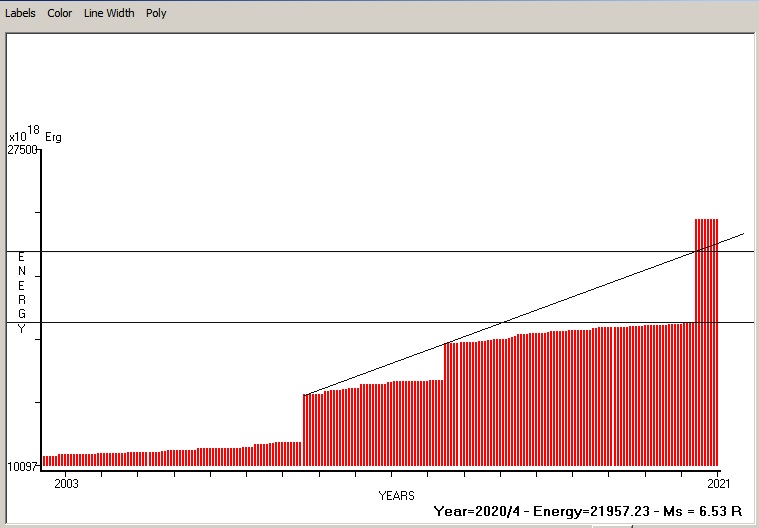759x528 pixels.
Task: Select the x10^18 Erg unit label
Action: [35, 135]
